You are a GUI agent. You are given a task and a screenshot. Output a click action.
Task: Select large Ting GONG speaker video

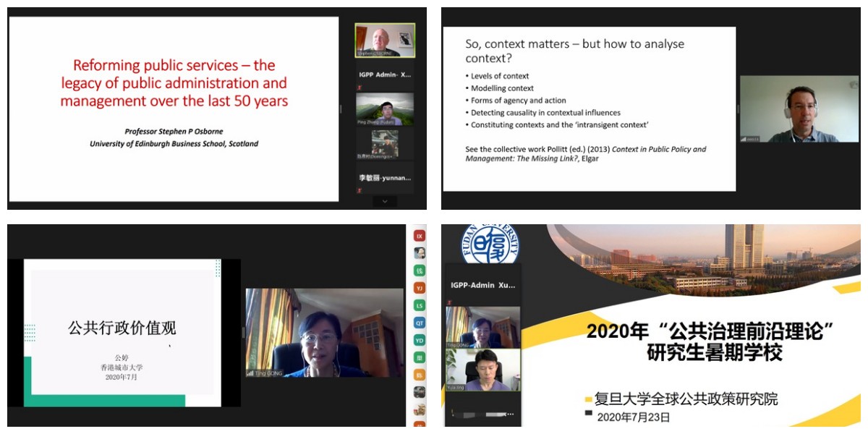(x=325, y=333)
